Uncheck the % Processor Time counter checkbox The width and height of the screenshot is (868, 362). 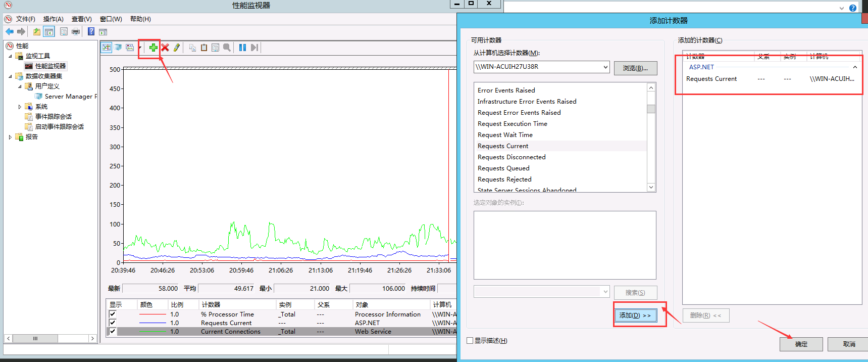point(113,314)
